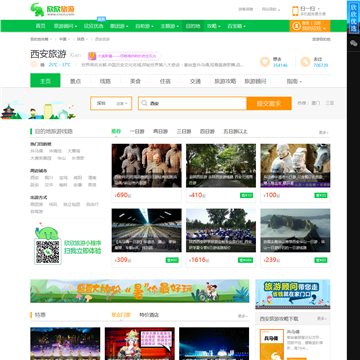
Task: Click the 厦门 hot search link
Action: tap(316, 103)
